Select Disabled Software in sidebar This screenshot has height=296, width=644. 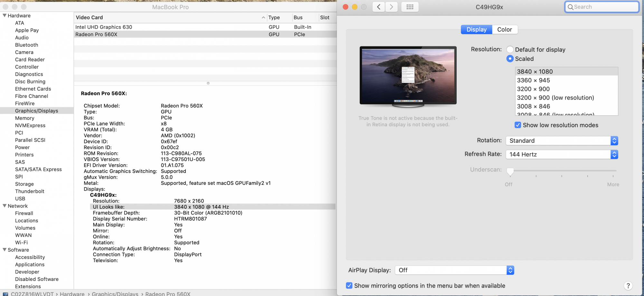tap(37, 279)
